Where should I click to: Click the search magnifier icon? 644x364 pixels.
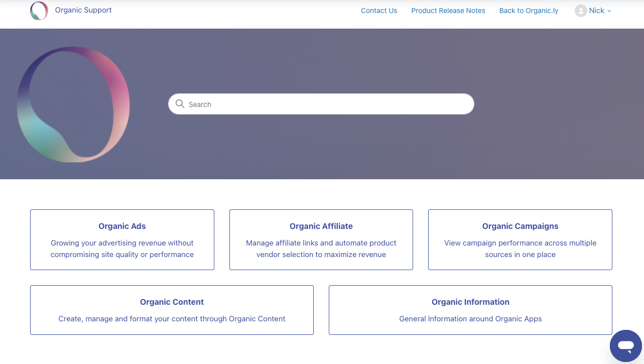[180, 104]
